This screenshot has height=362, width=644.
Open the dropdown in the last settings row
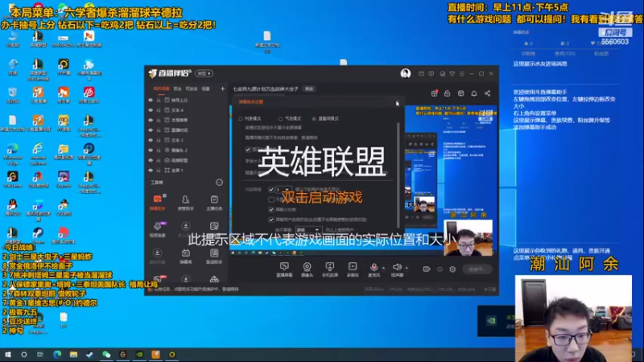tap(308, 230)
